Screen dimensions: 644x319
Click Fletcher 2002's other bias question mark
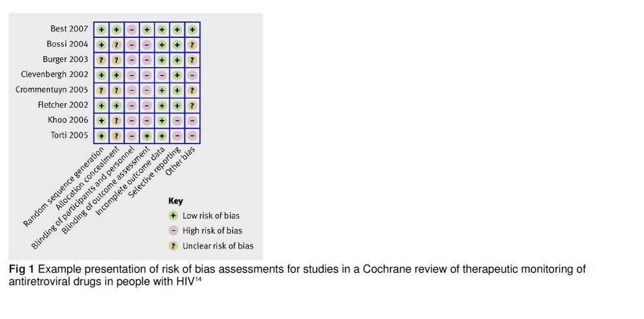coord(193,106)
